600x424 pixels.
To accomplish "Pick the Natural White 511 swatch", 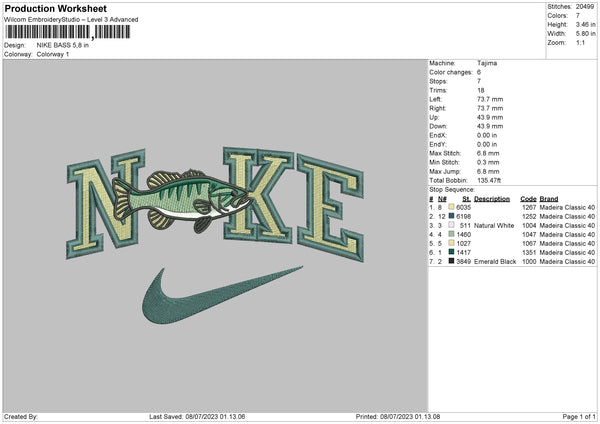I will click(x=451, y=225).
